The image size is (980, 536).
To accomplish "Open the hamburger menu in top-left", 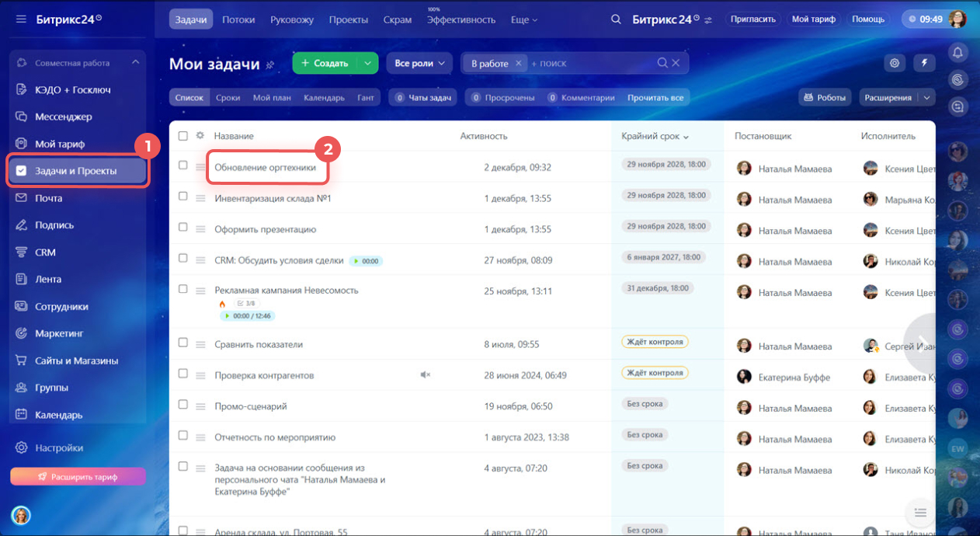I will [21, 19].
